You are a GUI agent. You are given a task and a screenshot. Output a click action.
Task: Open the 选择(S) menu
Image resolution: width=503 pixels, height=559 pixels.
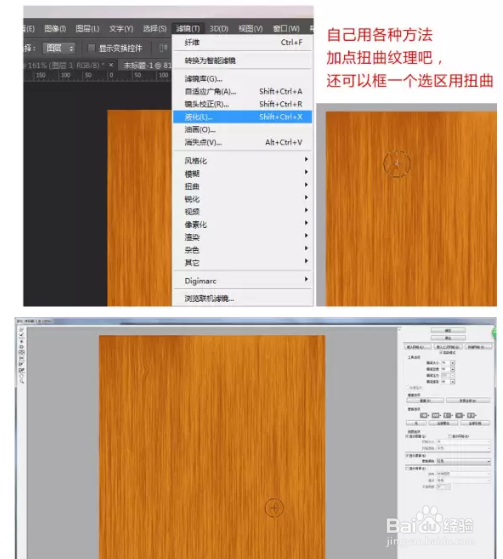pos(155,29)
